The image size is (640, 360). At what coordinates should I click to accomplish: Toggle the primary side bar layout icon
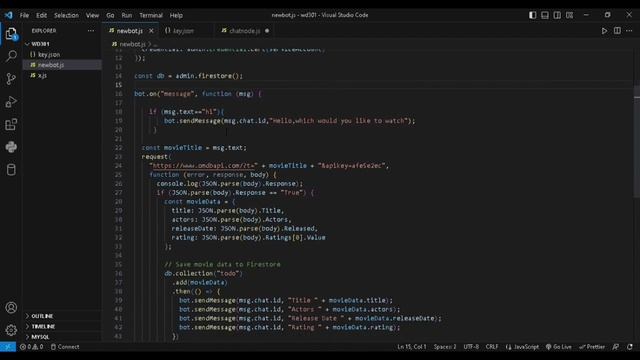(533, 15)
